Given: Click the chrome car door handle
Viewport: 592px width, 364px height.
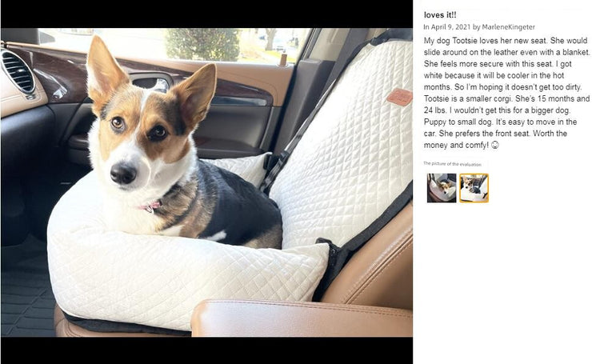Looking at the screenshot, I should (x=151, y=83).
